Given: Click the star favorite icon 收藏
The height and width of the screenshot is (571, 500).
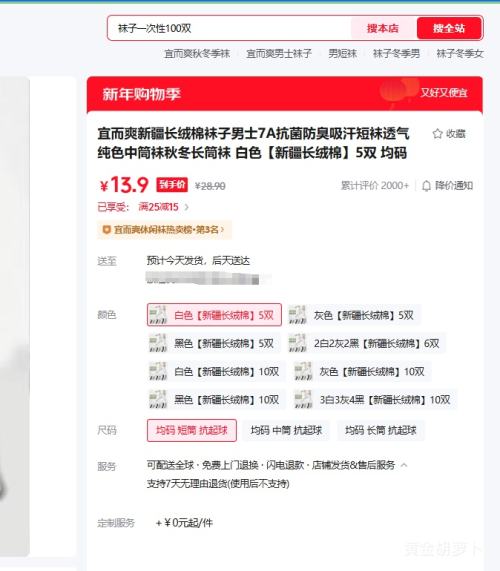Looking at the screenshot, I should click(x=437, y=134).
